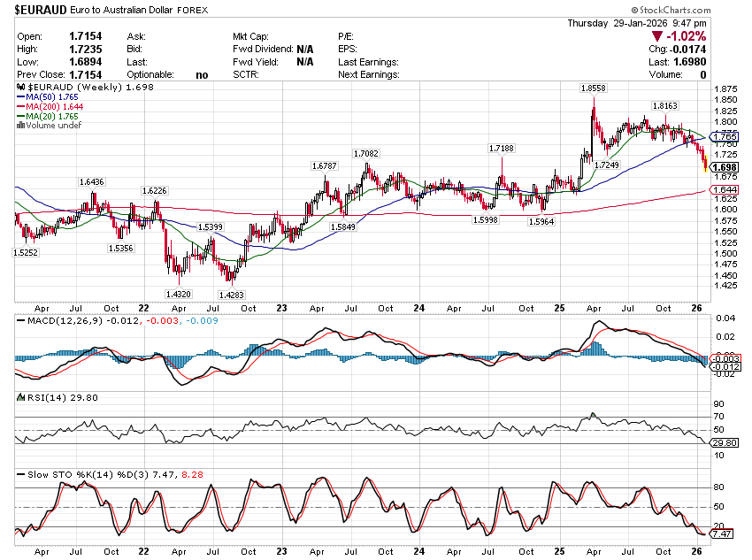Click the 1.8558 peak price label
752x560 pixels.
[593, 88]
